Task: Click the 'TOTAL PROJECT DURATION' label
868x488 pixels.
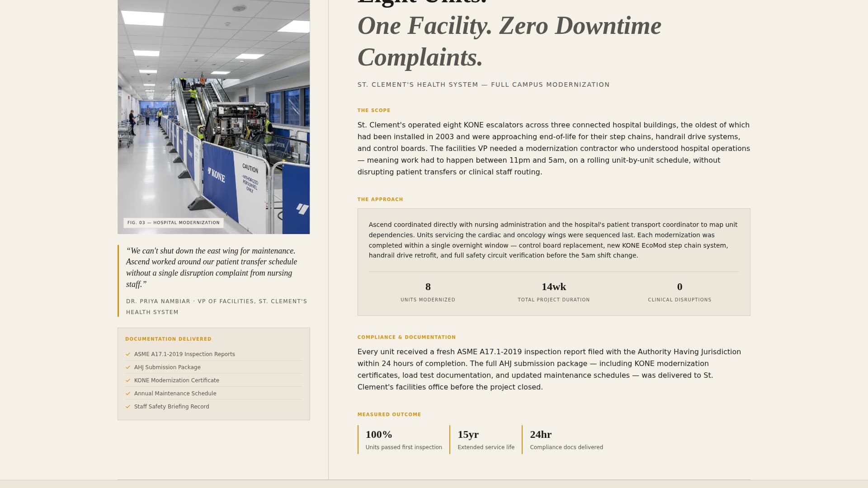Action: click(x=554, y=300)
